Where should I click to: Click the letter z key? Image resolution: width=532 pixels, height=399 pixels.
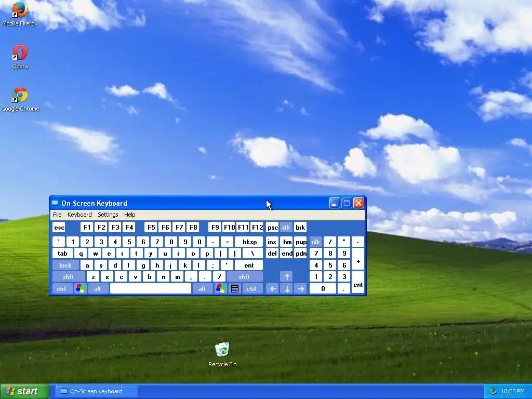93,277
